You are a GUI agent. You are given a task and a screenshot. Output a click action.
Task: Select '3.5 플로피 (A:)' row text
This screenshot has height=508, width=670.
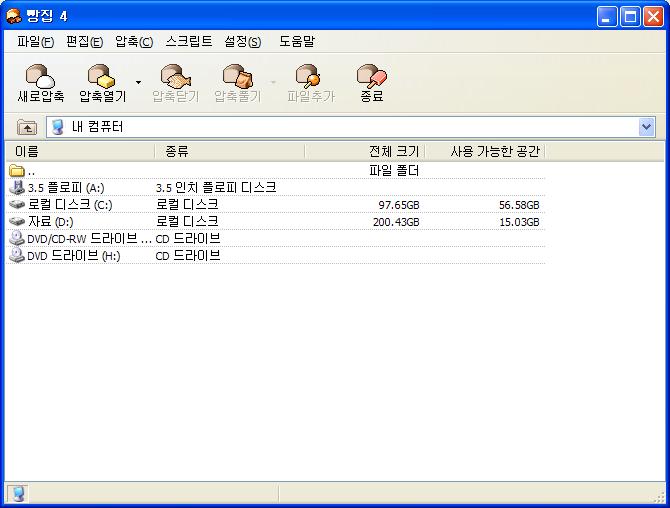66,188
